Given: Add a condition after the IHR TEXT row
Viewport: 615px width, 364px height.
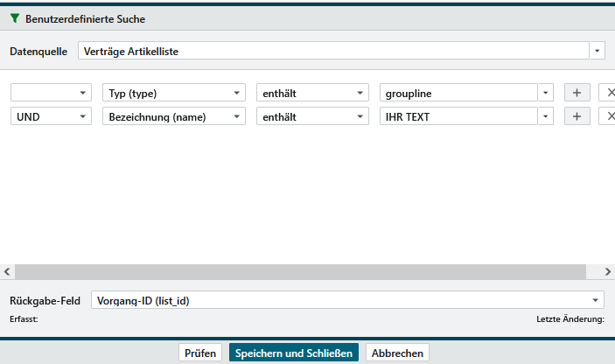Looking at the screenshot, I should pos(577,116).
